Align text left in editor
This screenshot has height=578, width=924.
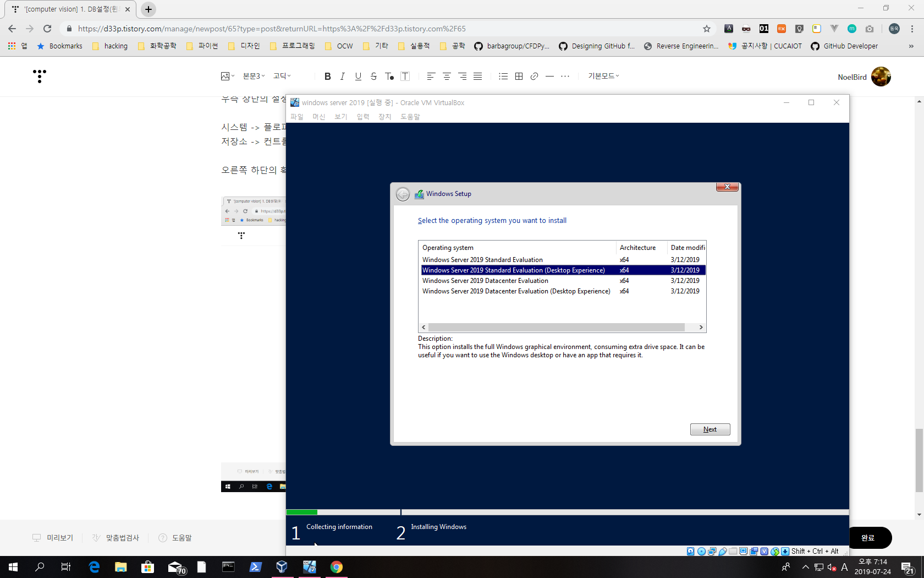coord(431,77)
